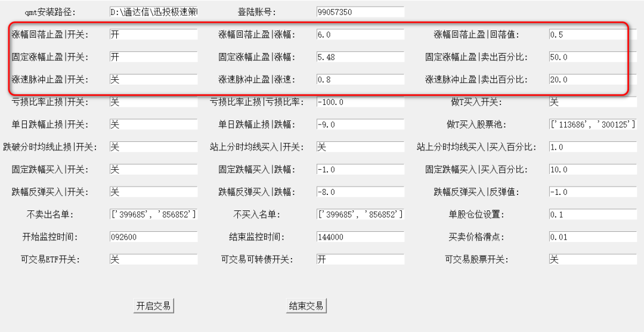Click the label 可交易ETF开关:
Viewport: 644px width, 332px height.
coord(50,260)
